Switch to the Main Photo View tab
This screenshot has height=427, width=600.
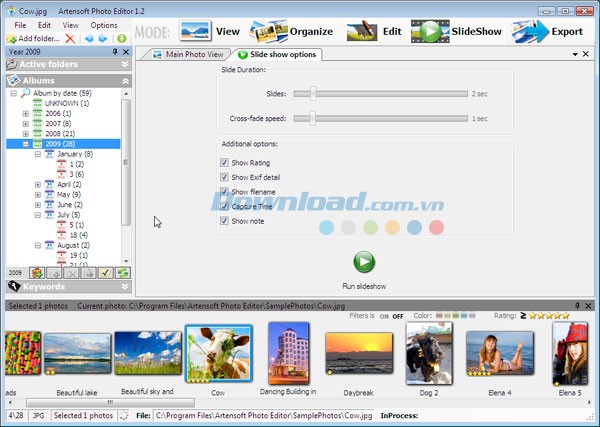tap(189, 54)
